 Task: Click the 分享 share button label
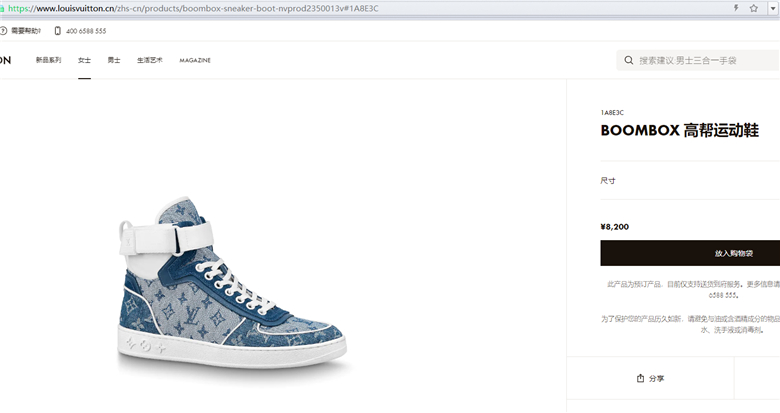657,379
